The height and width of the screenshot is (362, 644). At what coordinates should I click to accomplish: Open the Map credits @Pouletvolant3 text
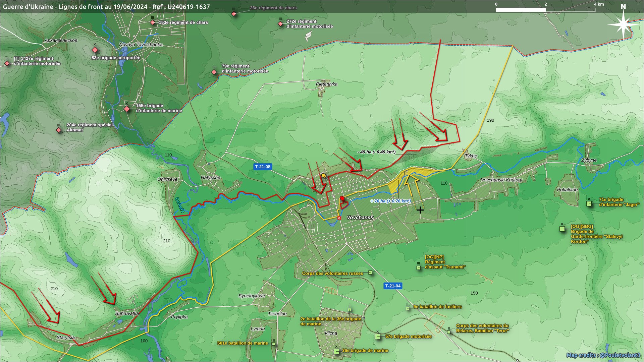pos(603,355)
